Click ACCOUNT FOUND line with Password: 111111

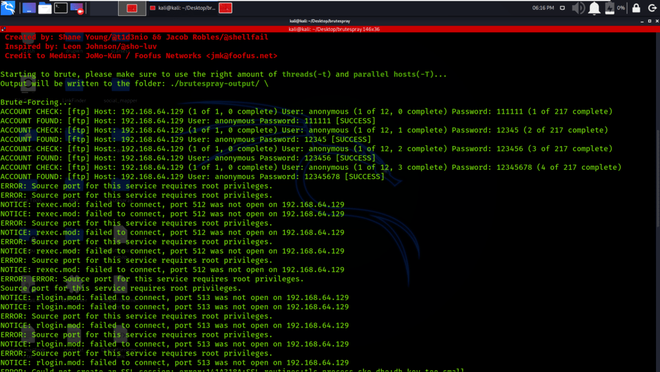point(188,121)
